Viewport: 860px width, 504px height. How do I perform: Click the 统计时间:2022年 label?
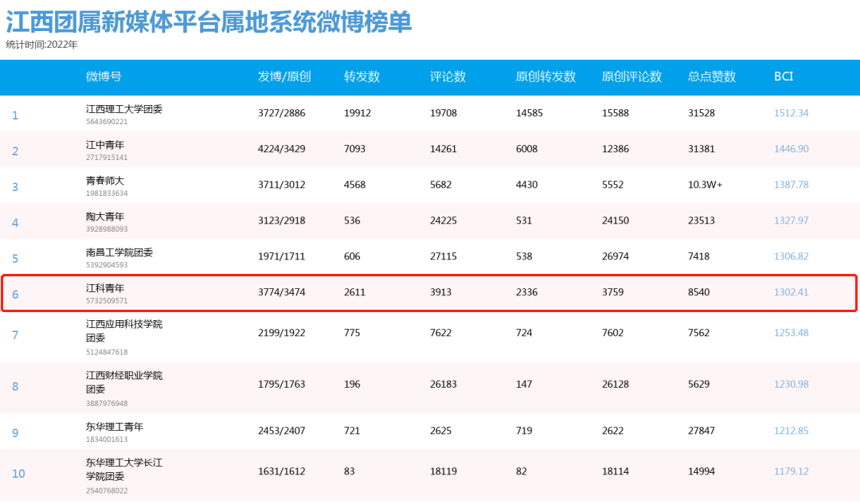tap(41, 45)
